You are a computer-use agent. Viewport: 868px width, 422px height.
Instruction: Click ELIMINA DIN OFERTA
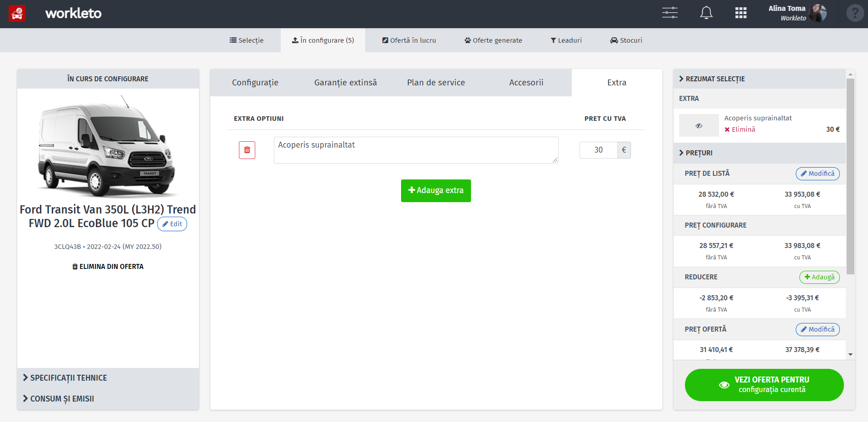tap(108, 267)
